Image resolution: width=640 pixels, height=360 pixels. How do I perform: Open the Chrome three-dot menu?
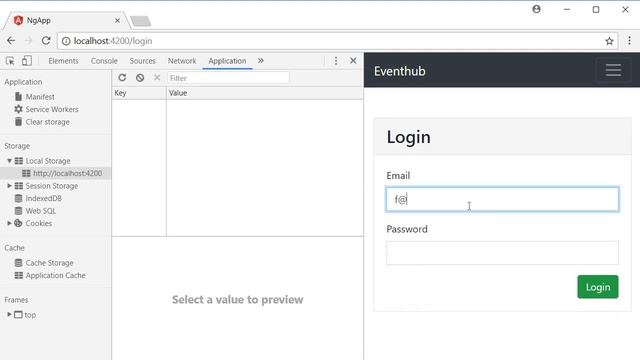629,41
